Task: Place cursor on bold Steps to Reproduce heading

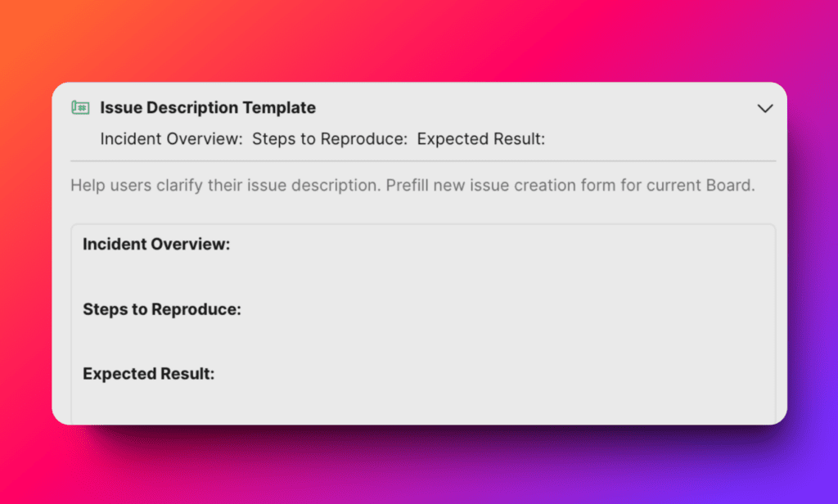Action: (x=162, y=310)
